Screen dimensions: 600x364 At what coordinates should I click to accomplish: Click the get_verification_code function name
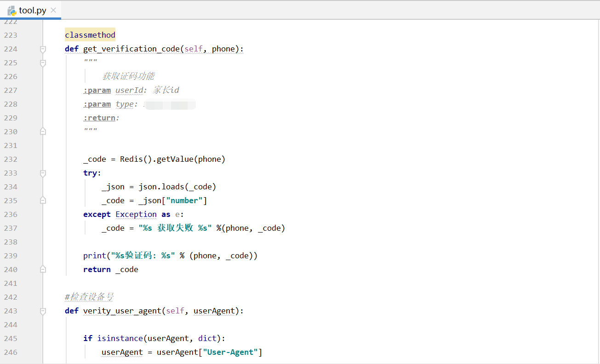[131, 49]
